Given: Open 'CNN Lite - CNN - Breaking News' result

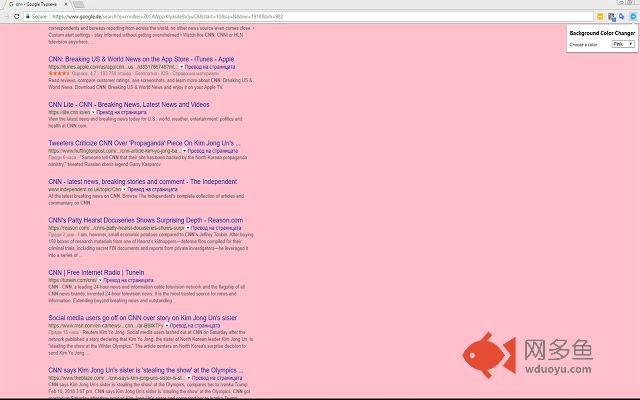Looking at the screenshot, I should [x=129, y=104].
